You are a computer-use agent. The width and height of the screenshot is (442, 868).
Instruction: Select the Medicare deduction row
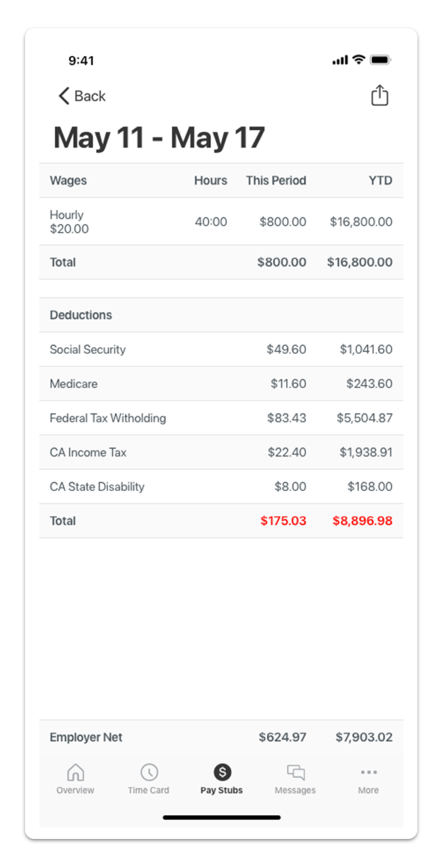(221, 383)
